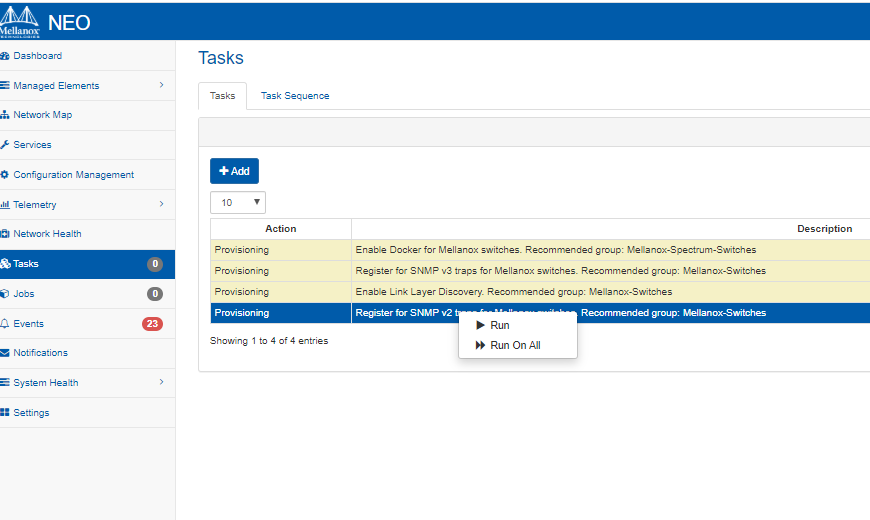Expand the Managed Elements chevron
This screenshot has height=520, width=870.
click(161, 85)
